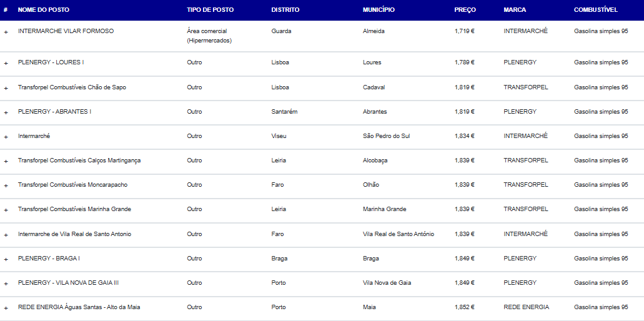Sort by COMBUSTÍVEL column header
Image resolution: width=644 pixels, height=321 pixels.
coord(595,10)
